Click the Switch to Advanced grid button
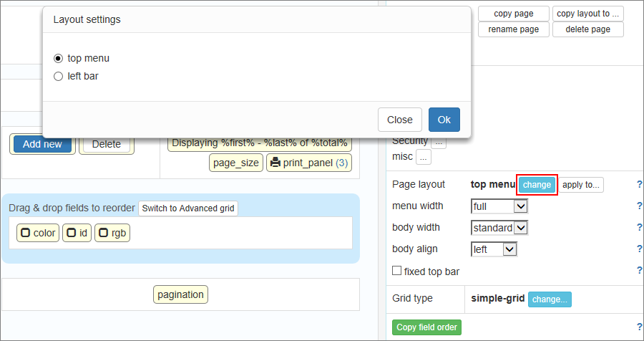Viewport: 644px width, 341px height. click(187, 208)
